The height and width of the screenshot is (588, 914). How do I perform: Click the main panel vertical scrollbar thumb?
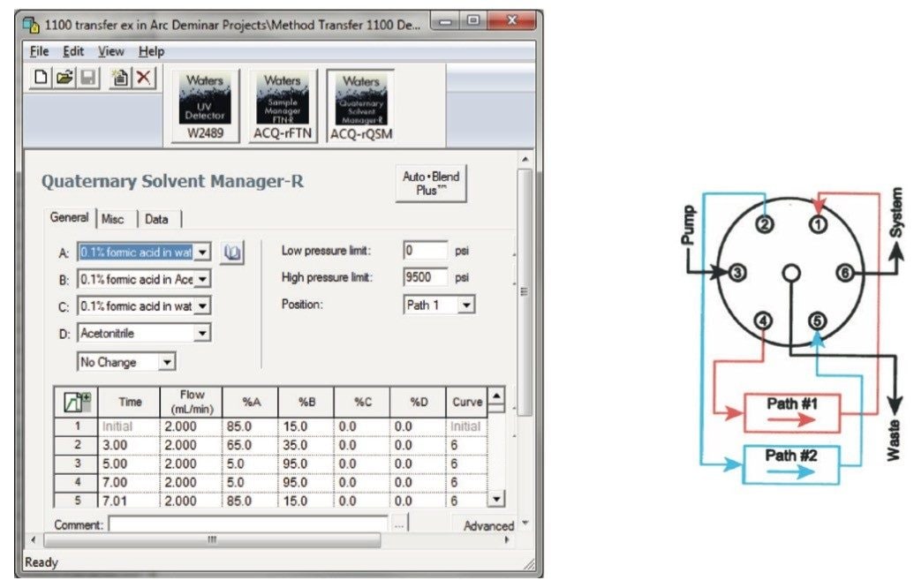tap(525, 291)
